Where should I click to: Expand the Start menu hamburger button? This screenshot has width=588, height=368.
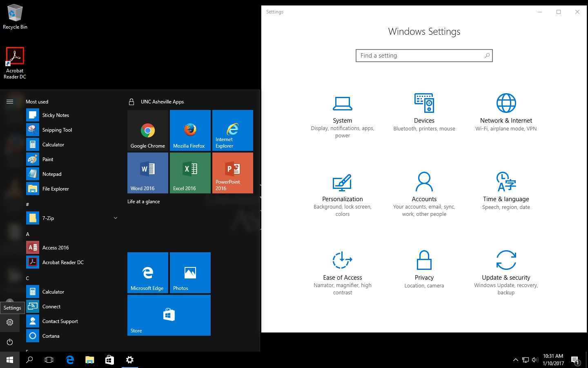click(10, 101)
